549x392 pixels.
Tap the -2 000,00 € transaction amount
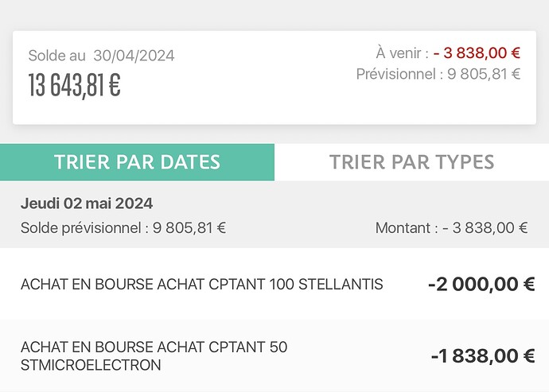pos(481,284)
